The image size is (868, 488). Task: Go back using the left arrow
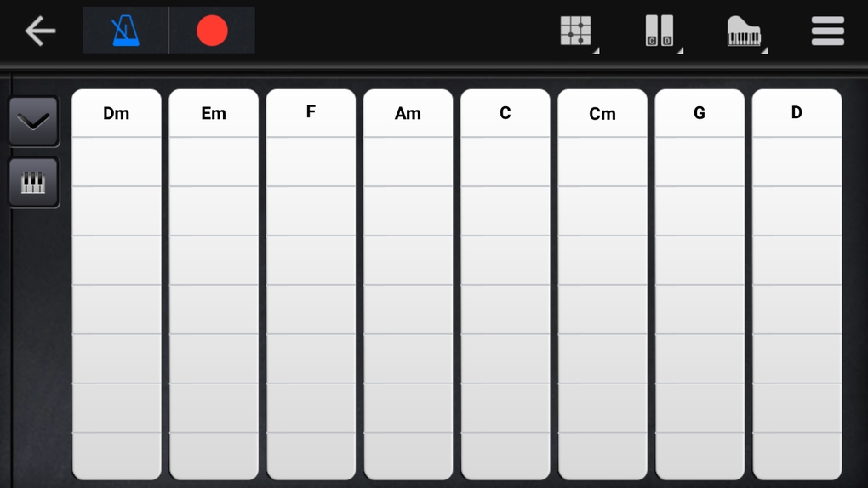tap(40, 31)
